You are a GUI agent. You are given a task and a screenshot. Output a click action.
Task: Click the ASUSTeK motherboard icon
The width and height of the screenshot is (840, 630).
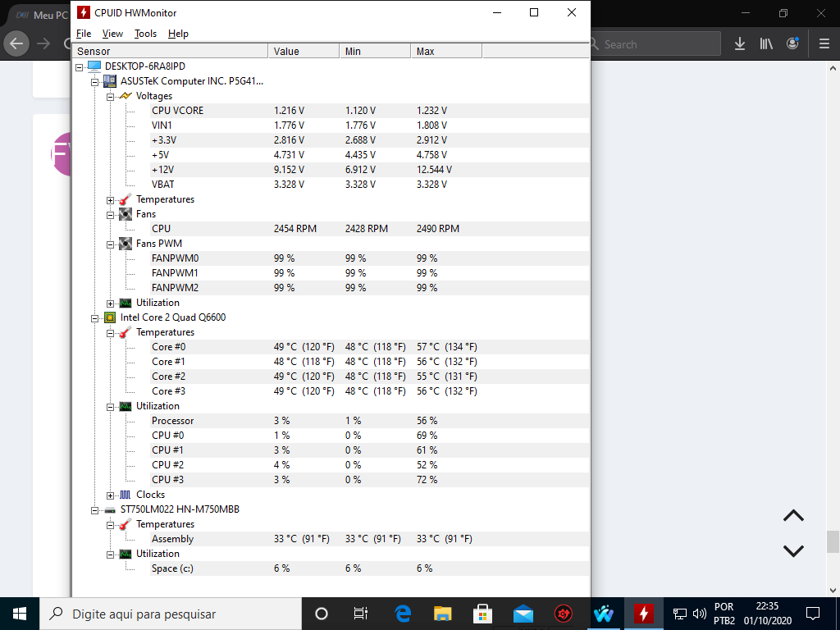coord(110,81)
